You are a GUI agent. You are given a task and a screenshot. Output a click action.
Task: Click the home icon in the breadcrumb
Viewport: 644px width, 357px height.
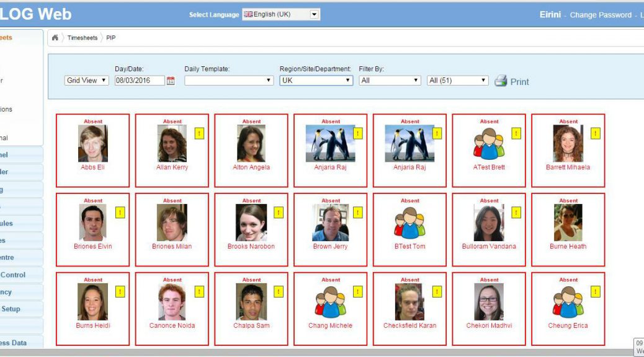tap(55, 38)
